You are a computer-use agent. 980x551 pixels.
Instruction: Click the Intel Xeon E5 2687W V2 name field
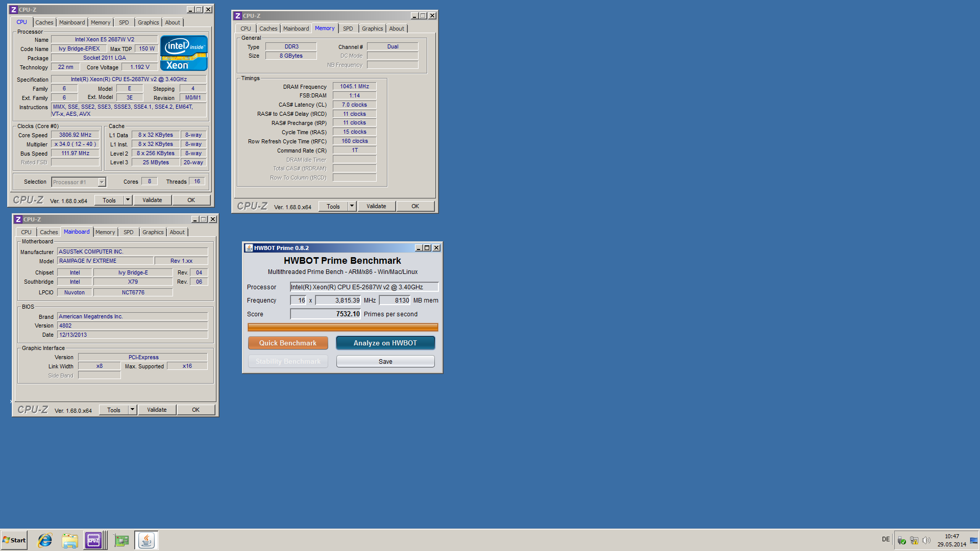[x=105, y=39]
